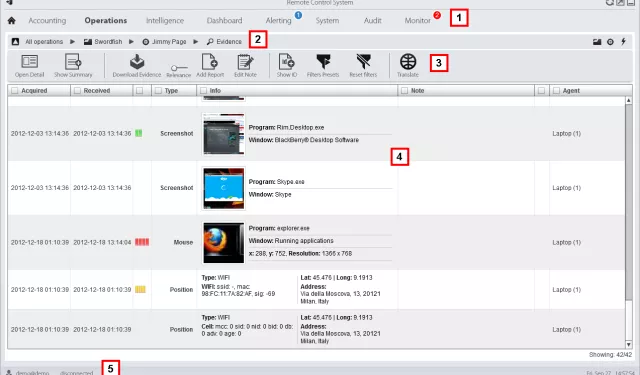This screenshot has height=375, width=640.
Task: Open the Monitor section
Action: 418,20
